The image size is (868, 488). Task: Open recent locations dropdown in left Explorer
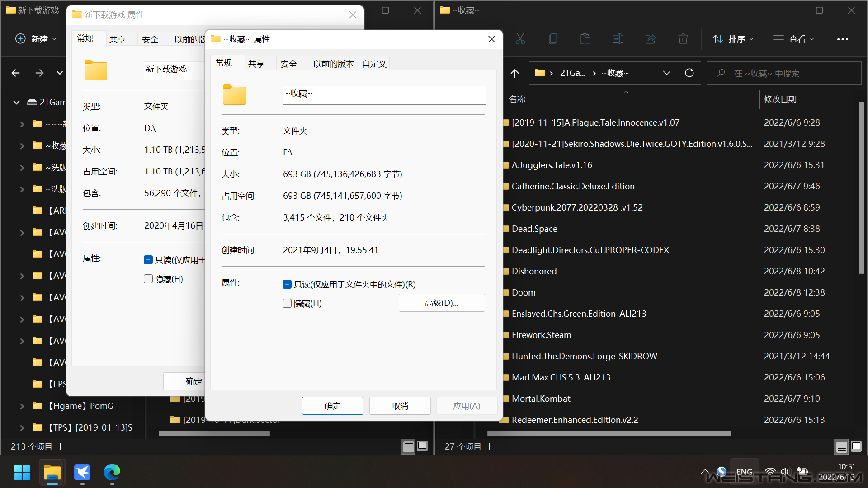point(60,73)
